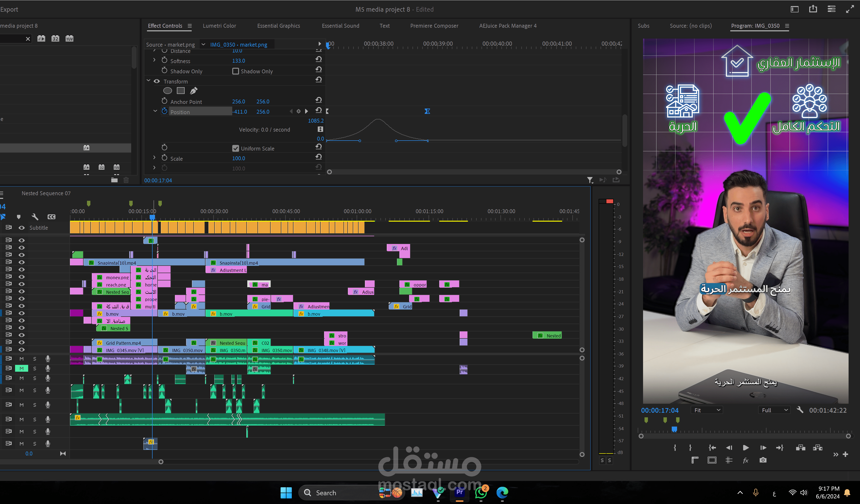The image size is (860, 504).
Task: Hide the Subtitle track with eye icon
Action: click(x=21, y=228)
